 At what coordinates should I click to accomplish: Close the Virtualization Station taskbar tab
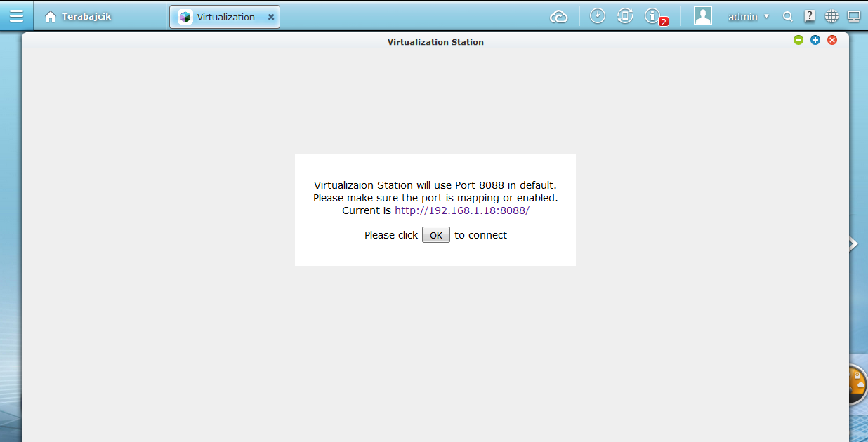[x=271, y=17]
